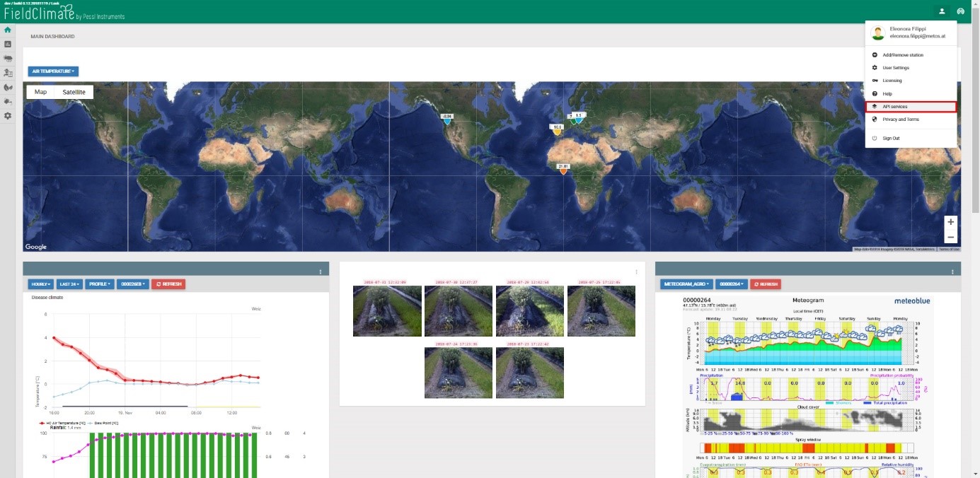Click the user account icon in header

point(942,11)
